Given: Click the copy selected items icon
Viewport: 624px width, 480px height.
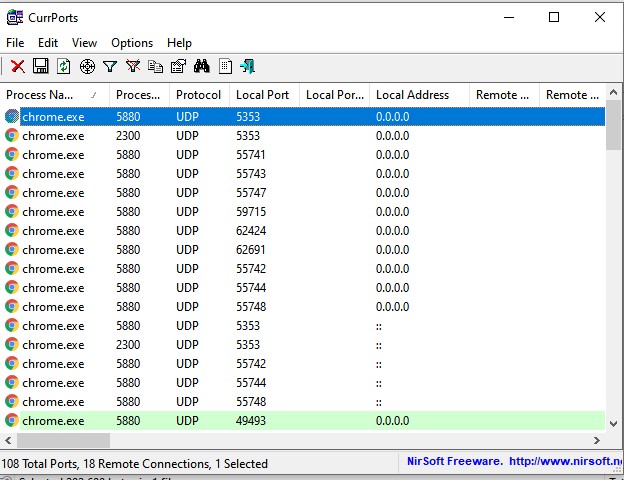Looking at the screenshot, I should click(x=155, y=66).
